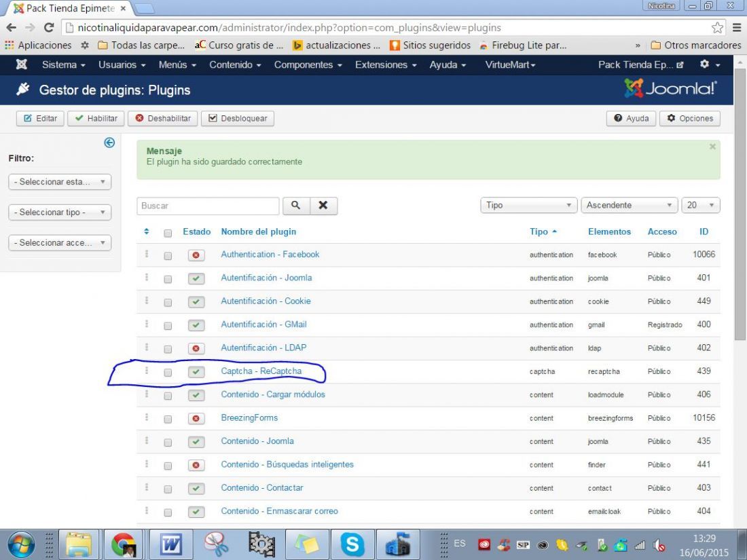Click the search magnifier button
The image size is (747, 560).
pyautogui.click(x=296, y=206)
